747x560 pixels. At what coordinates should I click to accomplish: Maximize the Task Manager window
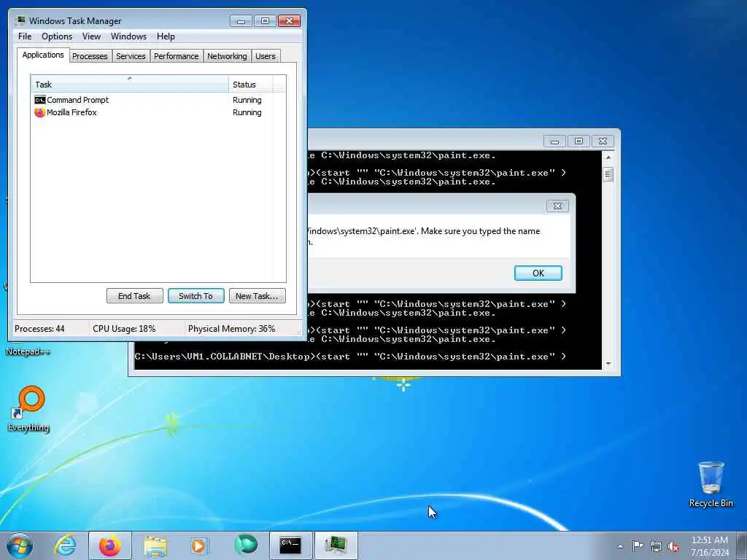pos(265,21)
